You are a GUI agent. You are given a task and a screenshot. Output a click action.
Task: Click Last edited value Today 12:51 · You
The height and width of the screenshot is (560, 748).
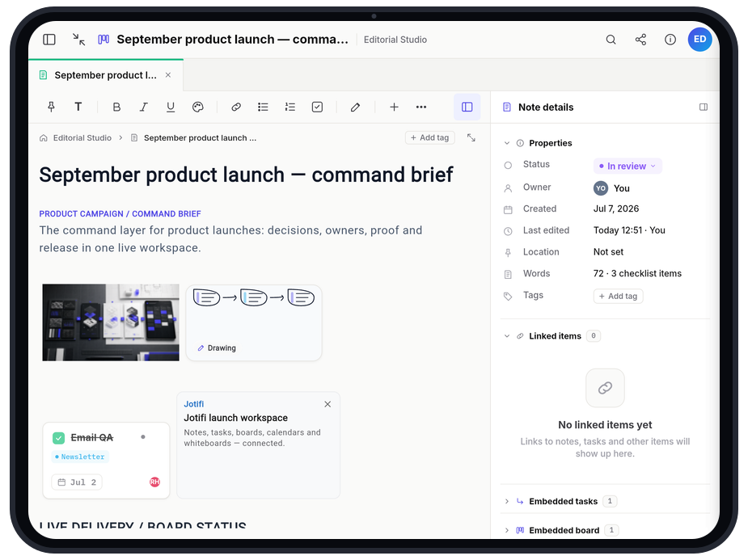(x=629, y=230)
